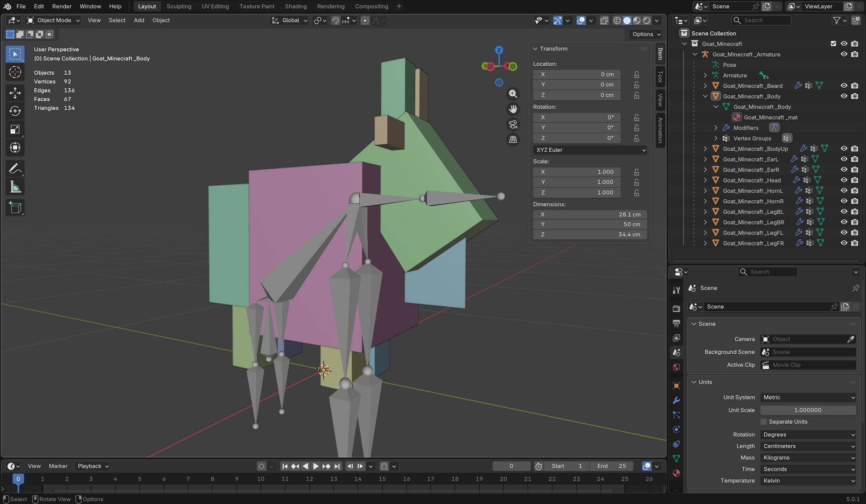Select the Annotate tool
The height and width of the screenshot is (504, 866).
click(15, 168)
